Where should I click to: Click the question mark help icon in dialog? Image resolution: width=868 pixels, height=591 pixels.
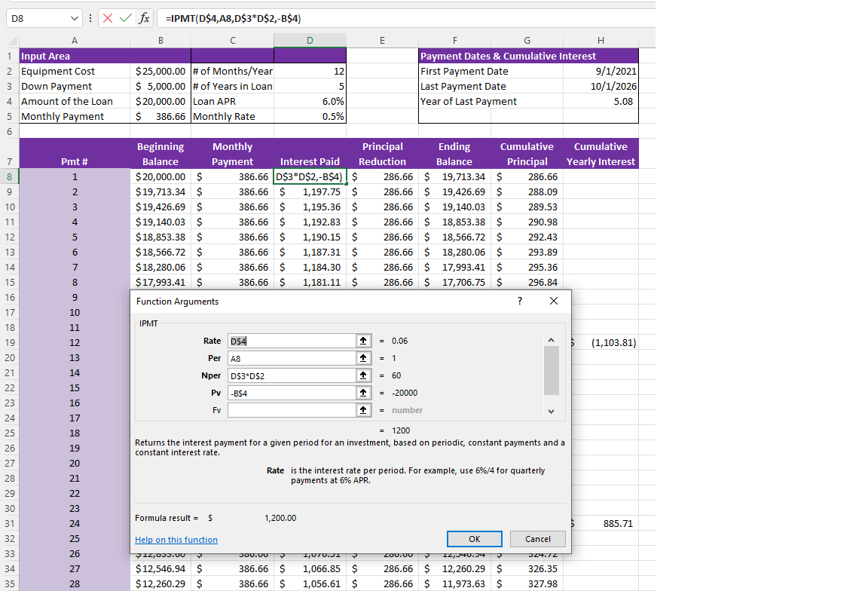pyautogui.click(x=520, y=301)
